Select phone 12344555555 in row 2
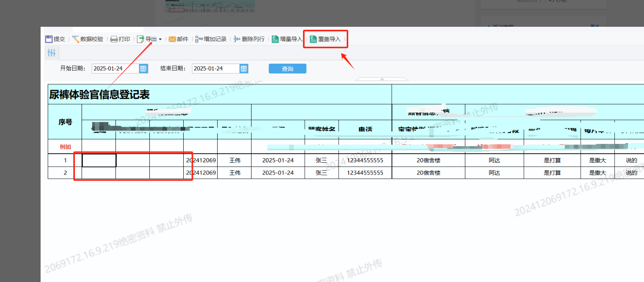The height and width of the screenshot is (282, 644). (x=365, y=172)
